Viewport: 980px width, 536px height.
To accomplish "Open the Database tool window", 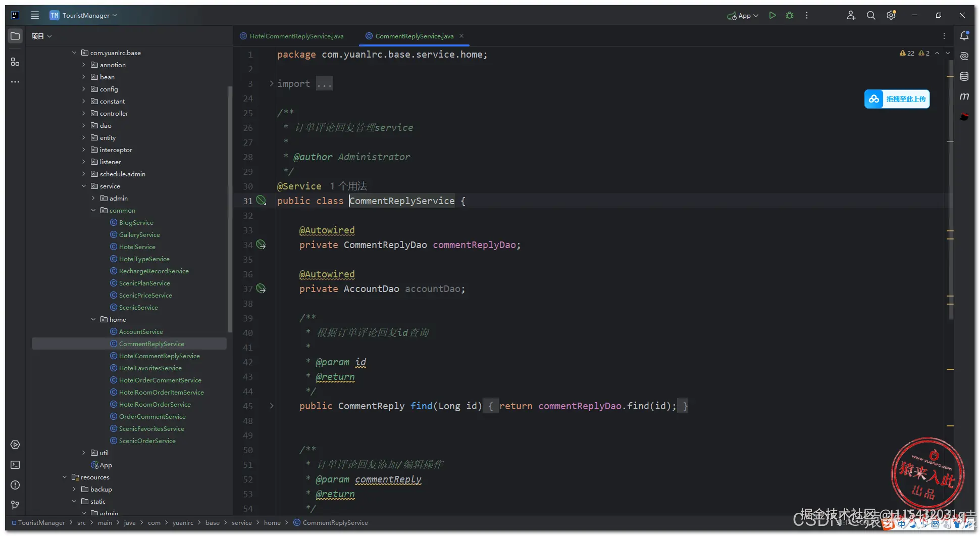I will pyautogui.click(x=964, y=76).
